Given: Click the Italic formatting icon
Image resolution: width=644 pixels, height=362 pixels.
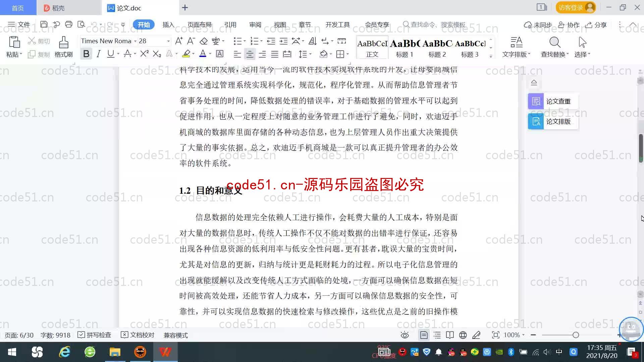Looking at the screenshot, I should pos(98,54).
